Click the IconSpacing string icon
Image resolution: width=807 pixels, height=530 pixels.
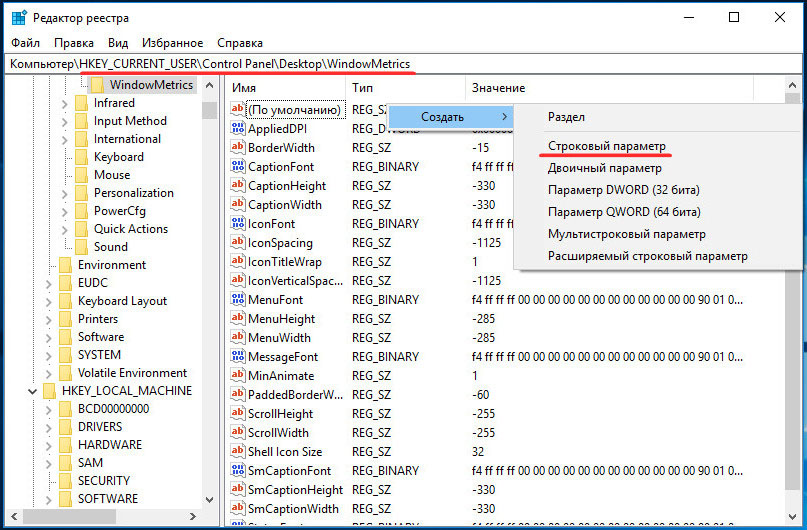coord(237,242)
